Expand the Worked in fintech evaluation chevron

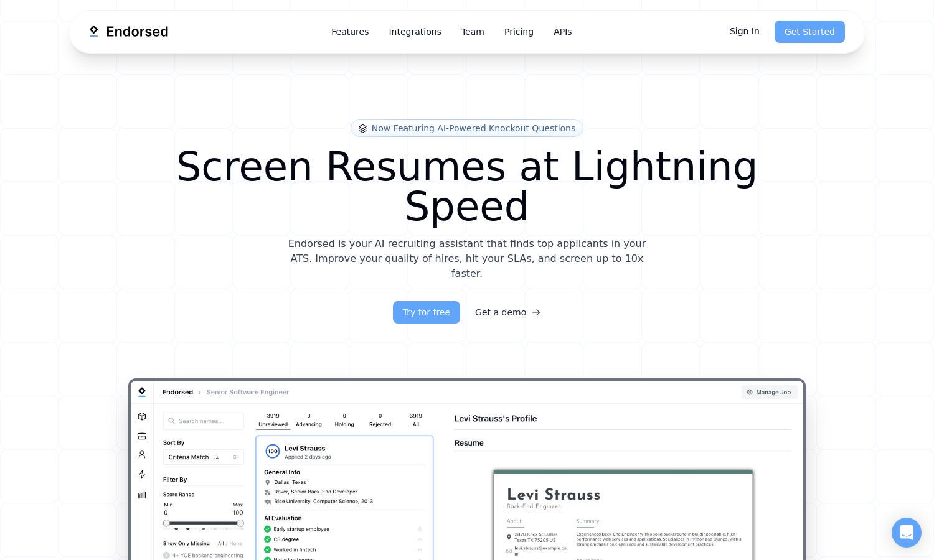[x=420, y=549]
